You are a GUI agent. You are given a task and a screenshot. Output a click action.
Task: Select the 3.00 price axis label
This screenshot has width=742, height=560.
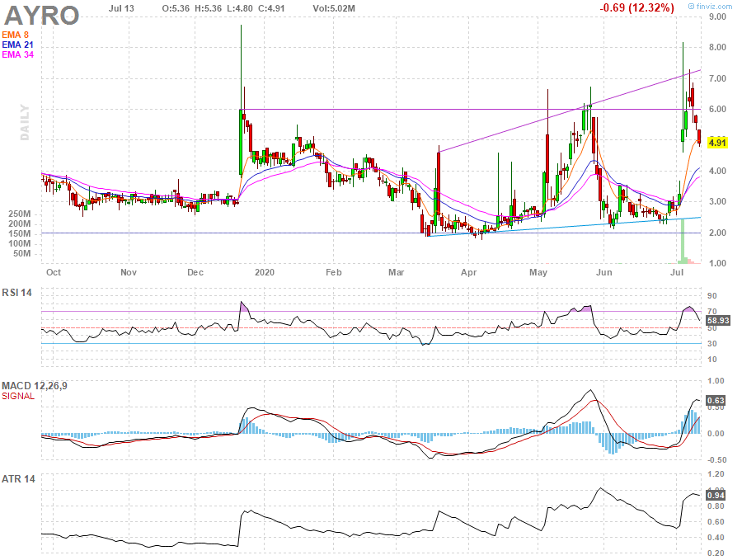(x=717, y=202)
